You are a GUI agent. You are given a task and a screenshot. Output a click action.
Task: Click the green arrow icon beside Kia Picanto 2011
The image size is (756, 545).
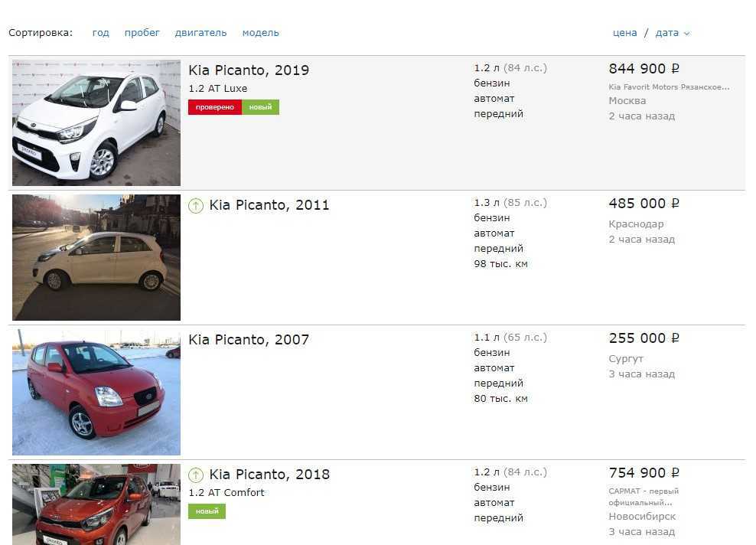(x=196, y=205)
